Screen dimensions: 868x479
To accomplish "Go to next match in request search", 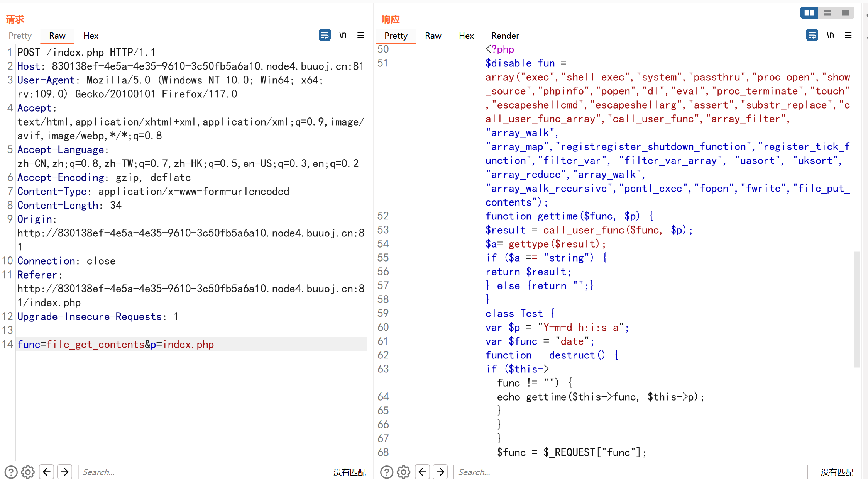I will pos(65,472).
